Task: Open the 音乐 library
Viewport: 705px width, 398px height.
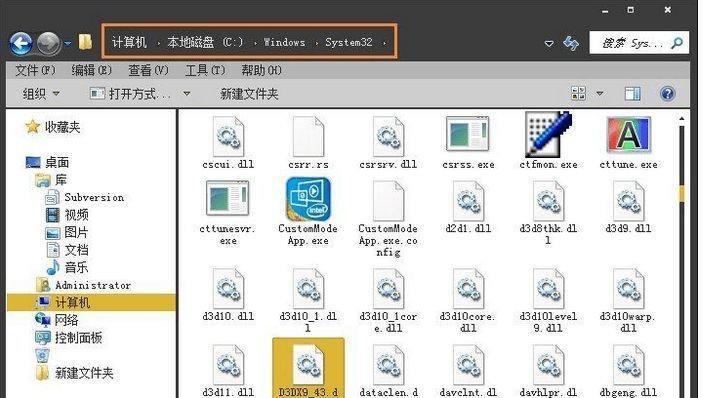Action: pyautogui.click(x=67, y=267)
